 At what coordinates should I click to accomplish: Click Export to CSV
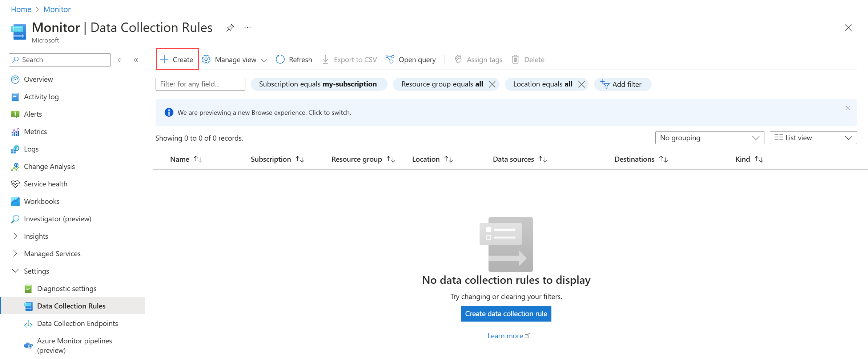tap(349, 60)
